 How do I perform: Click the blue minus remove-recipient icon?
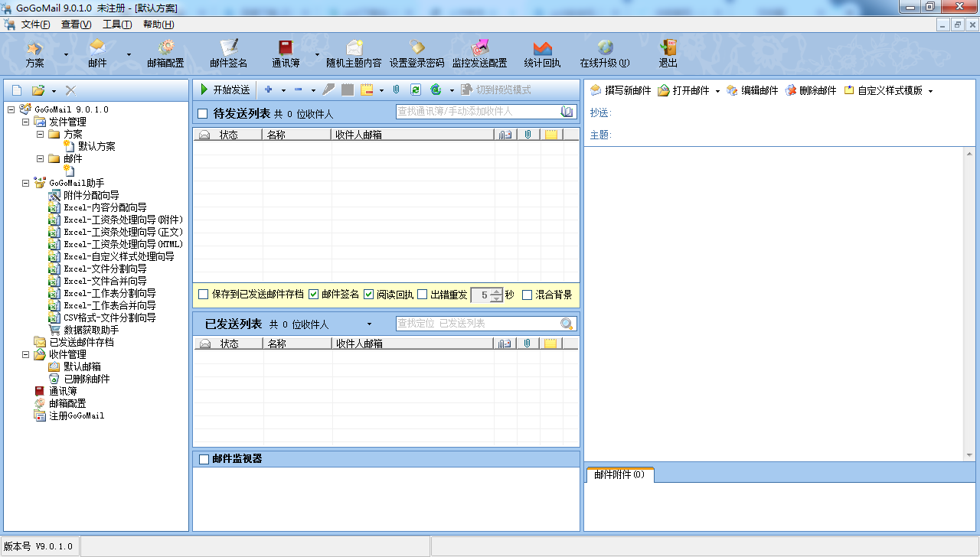coord(299,90)
